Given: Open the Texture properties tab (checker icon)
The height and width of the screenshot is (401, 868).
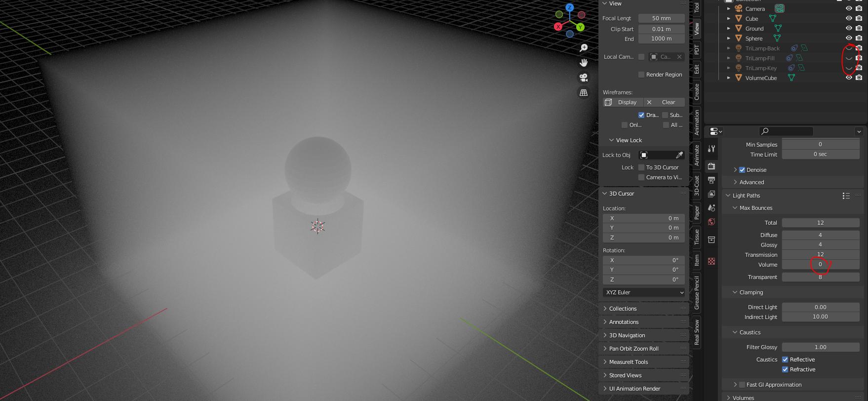Looking at the screenshot, I should click(x=711, y=261).
